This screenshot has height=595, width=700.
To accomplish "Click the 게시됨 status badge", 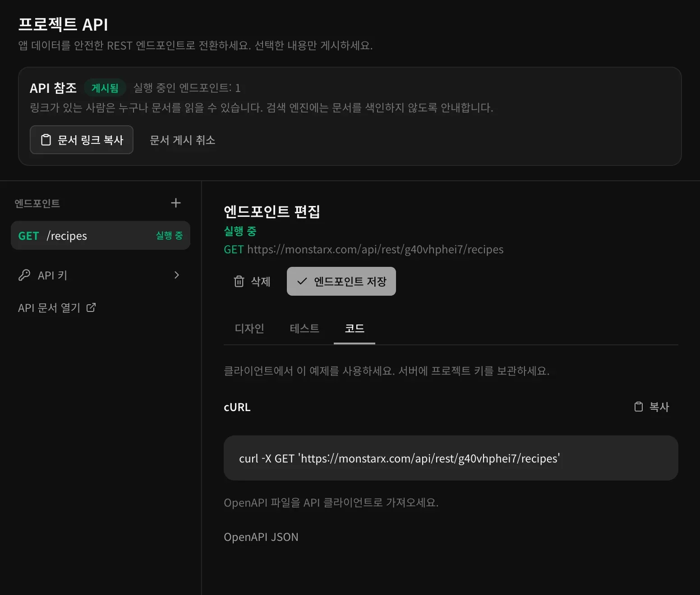I will point(105,88).
